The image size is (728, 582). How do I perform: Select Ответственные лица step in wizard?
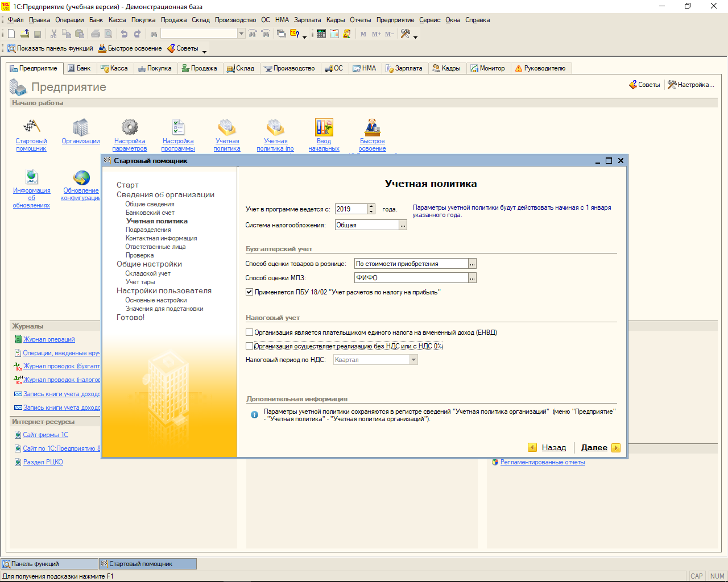(155, 247)
